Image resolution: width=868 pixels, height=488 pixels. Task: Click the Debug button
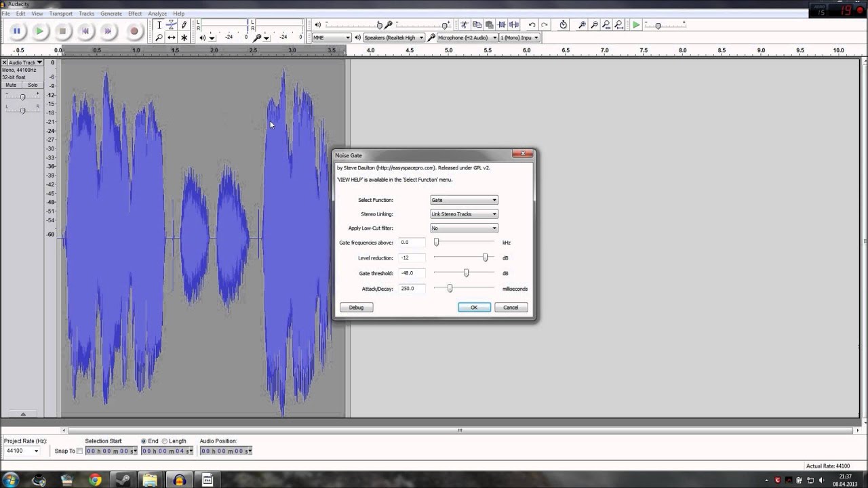(x=356, y=308)
